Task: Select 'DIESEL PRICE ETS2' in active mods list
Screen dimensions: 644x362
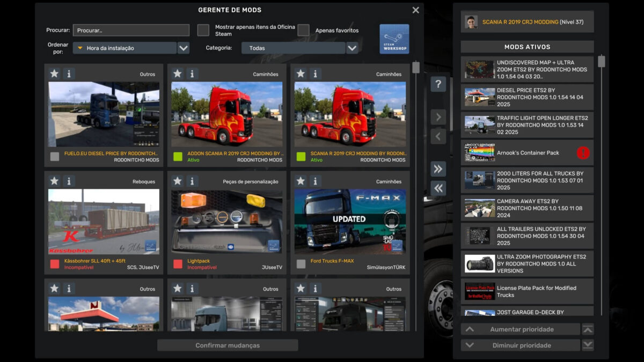Action: (526, 97)
